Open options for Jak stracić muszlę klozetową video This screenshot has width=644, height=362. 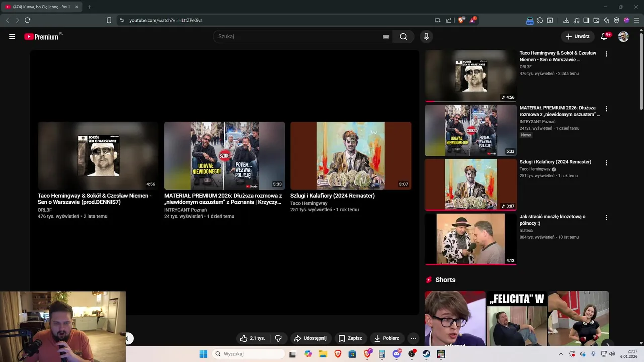point(606,218)
